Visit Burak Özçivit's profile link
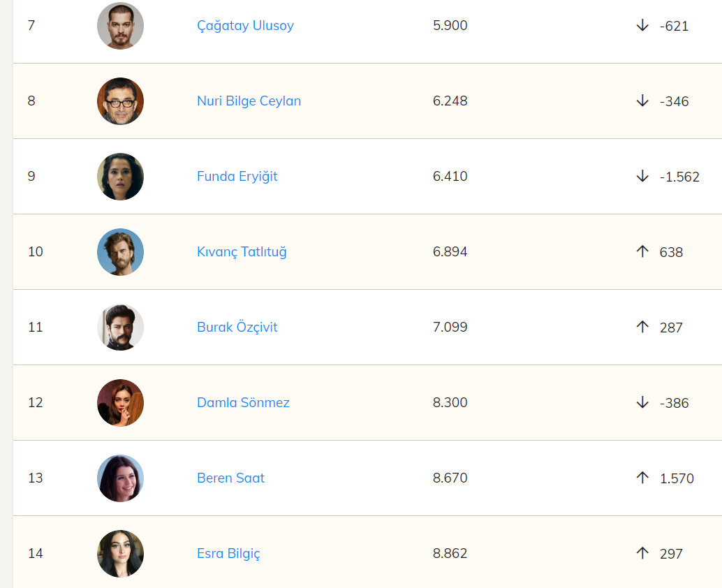Viewport: 722px width, 588px height. tap(237, 328)
